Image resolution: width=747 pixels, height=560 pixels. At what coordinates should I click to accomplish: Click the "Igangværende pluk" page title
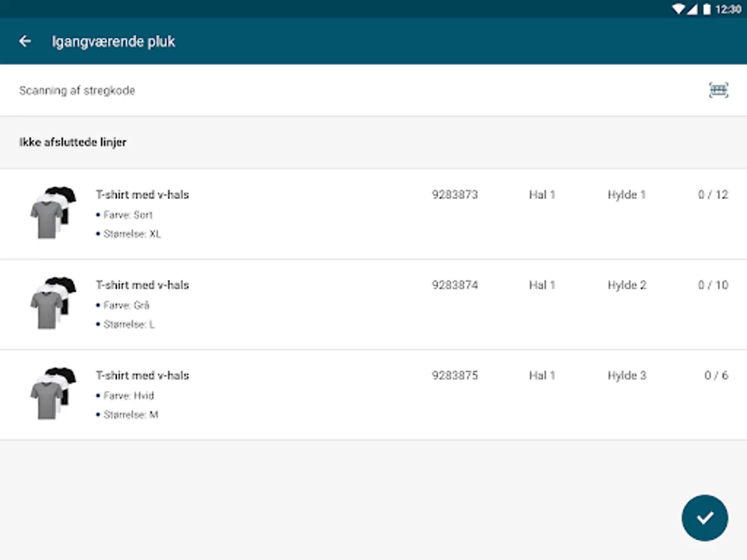pos(113,42)
